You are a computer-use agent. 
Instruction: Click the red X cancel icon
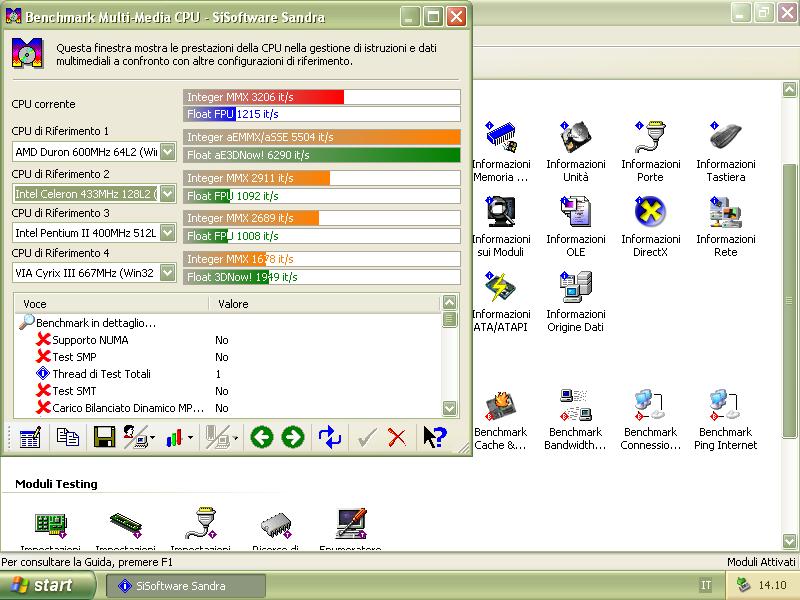pos(397,437)
